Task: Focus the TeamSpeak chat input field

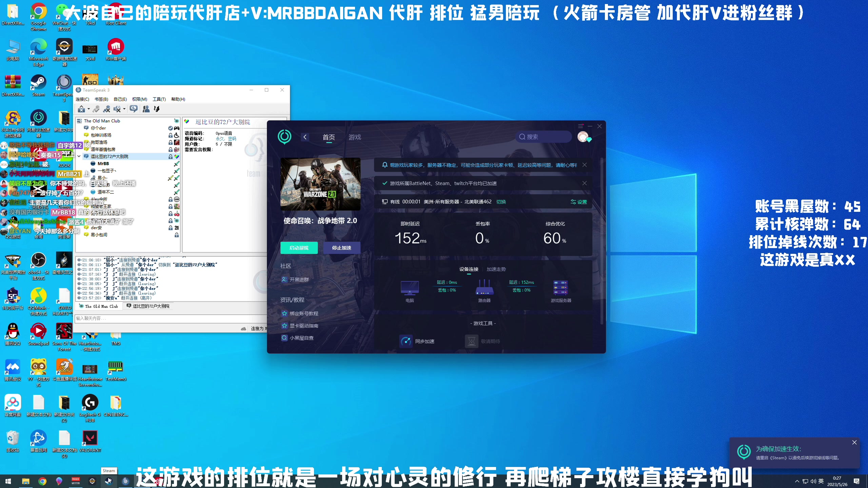Action: pyautogui.click(x=171, y=319)
